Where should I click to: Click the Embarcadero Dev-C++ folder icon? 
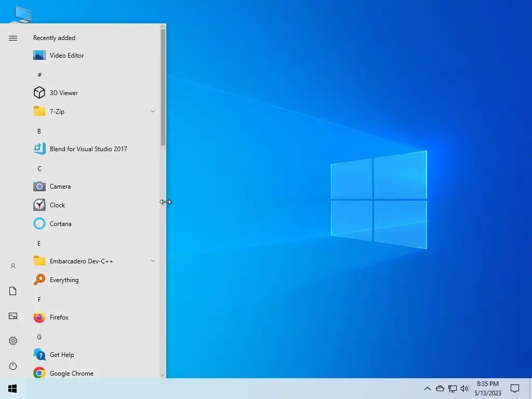tap(39, 261)
